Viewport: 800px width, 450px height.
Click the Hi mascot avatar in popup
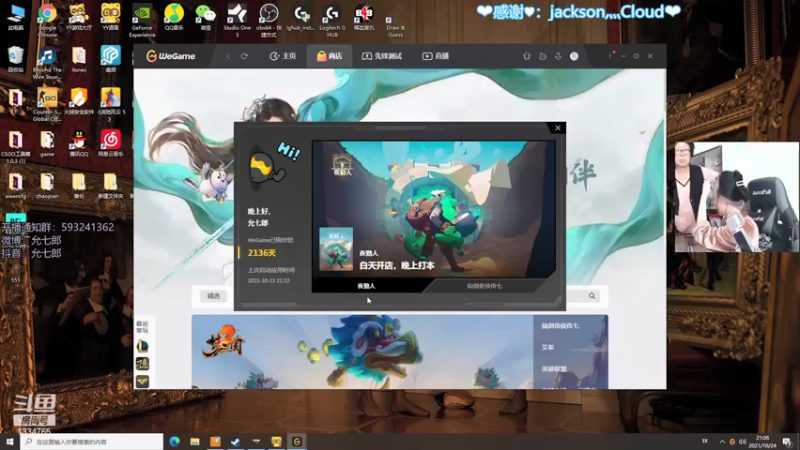(268, 167)
